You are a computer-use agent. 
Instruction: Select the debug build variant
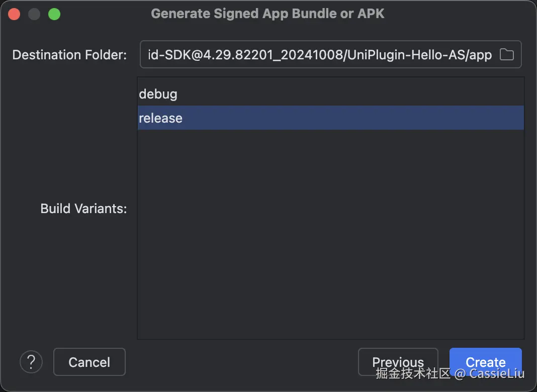point(158,94)
